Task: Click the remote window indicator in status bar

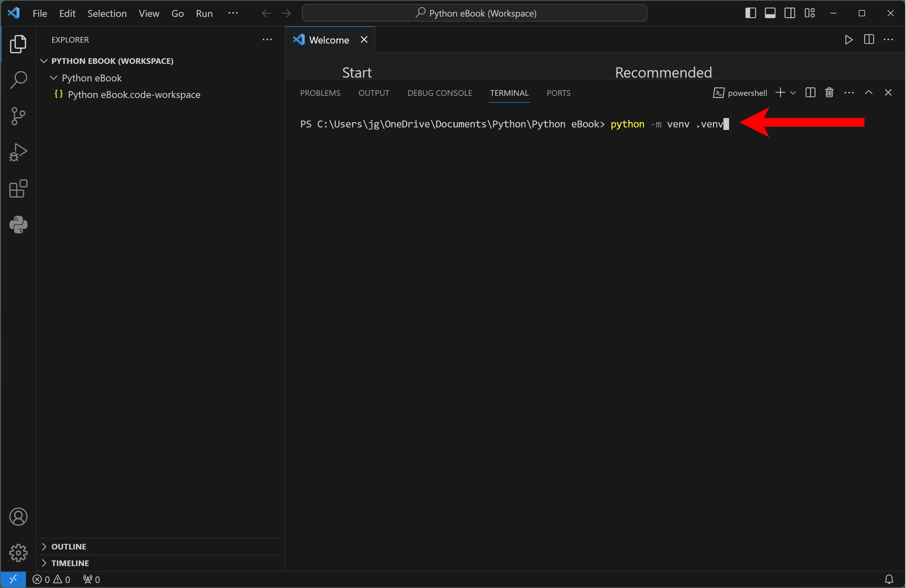Action: click(13, 579)
